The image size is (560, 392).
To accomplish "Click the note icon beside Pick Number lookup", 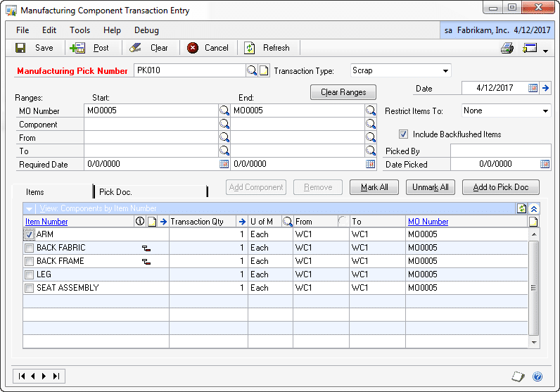I will [264, 70].
